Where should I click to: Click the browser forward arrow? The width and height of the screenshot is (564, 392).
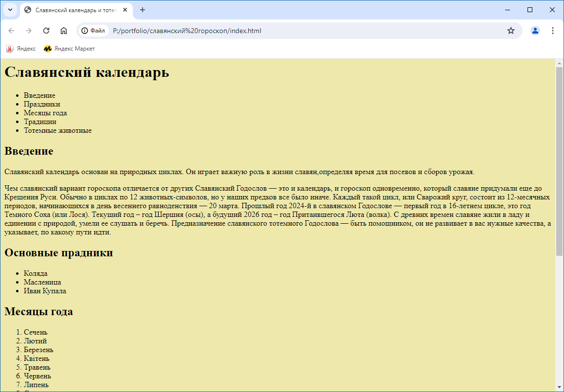(29, 31)
